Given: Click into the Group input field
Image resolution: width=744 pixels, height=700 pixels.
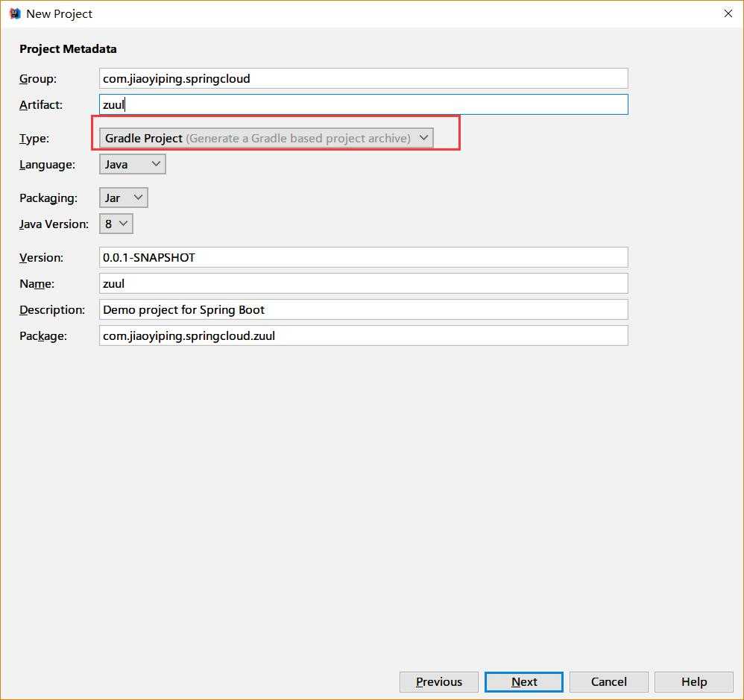Looking at the screenshot, I should click(364, 78).
